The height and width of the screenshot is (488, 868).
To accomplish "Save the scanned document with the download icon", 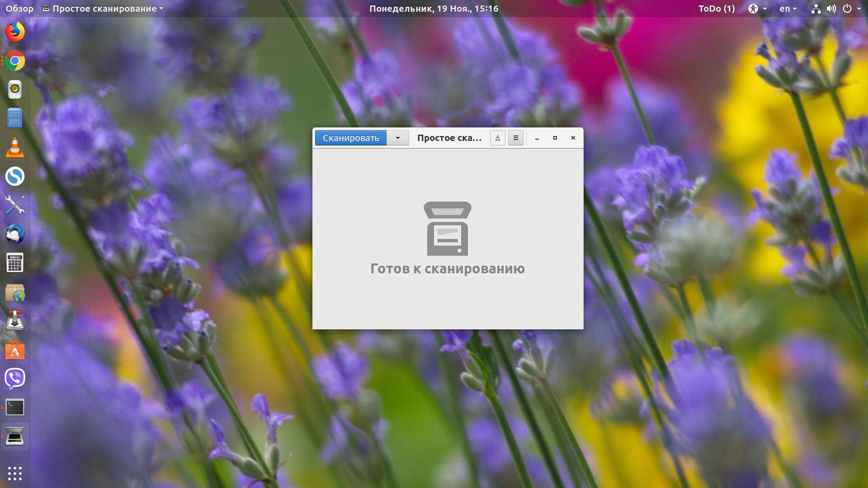I will [498, 138].
